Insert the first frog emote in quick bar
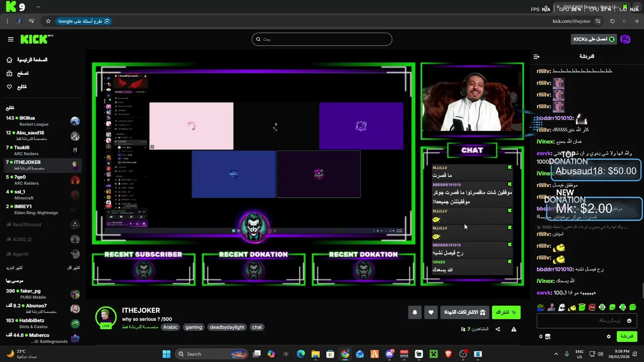The width and height of the screenshot is (644, 362). tap(540, 307)
